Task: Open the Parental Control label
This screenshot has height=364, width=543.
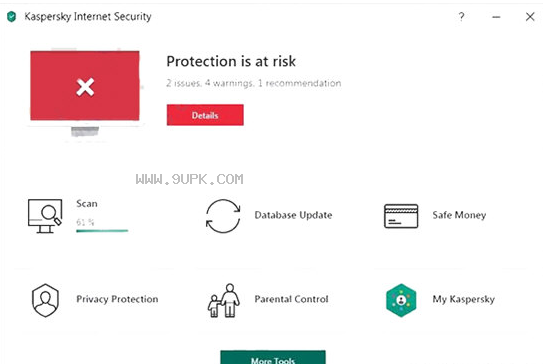Action: coord(291,299)
